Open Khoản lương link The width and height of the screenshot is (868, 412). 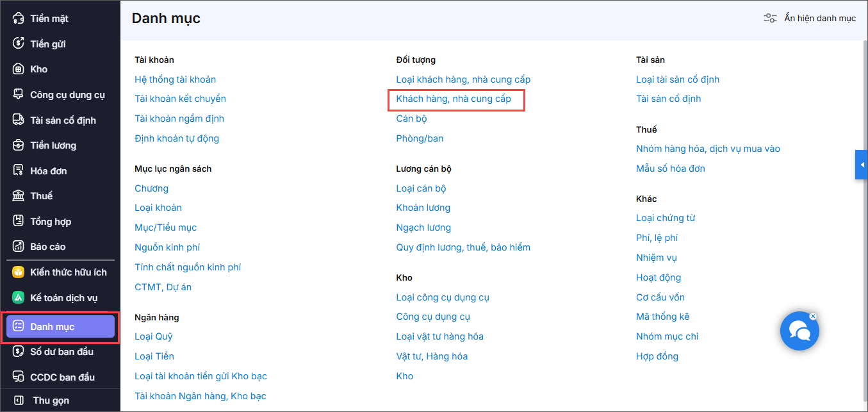(x=423, y=208)
